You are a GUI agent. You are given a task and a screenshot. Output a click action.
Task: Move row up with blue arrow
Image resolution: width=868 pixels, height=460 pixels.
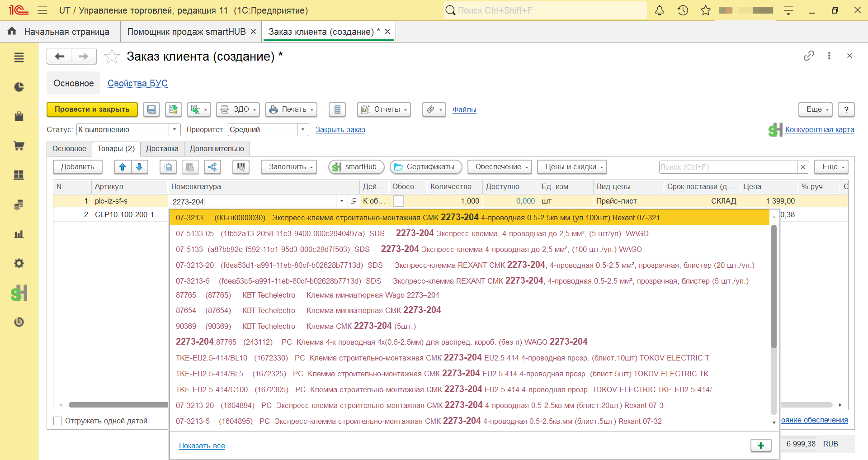tap(123, 167)
